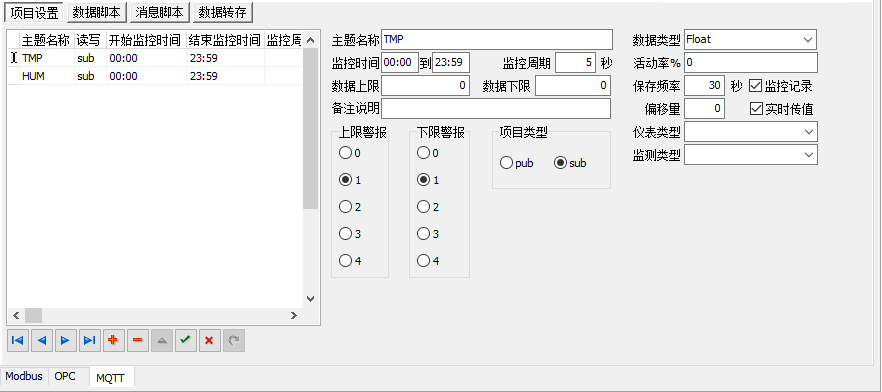The image size is (882, 392).
Task: Select the HUM row in table
Action: 155,76
